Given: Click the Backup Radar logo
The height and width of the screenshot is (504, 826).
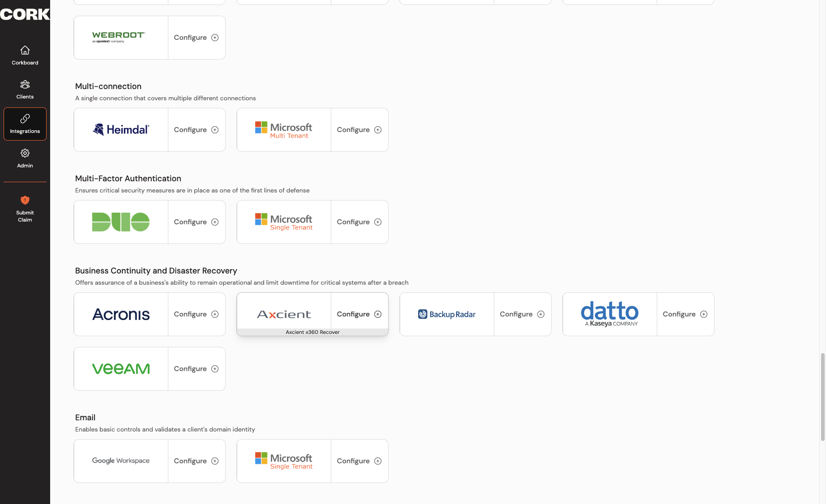Looking at the screenshot, I should click(447, 314).
